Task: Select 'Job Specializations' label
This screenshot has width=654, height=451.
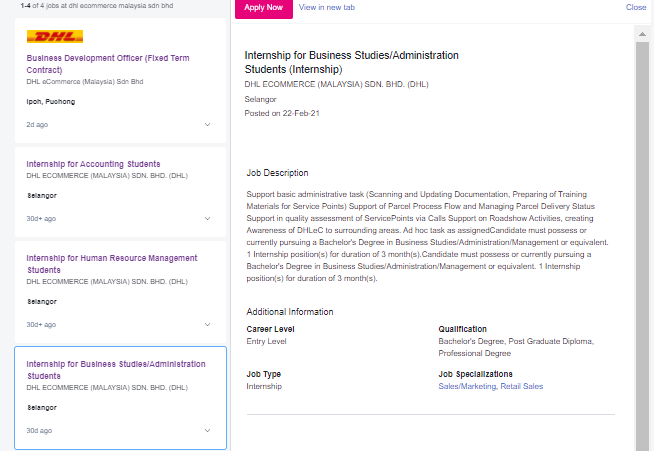Action: click(475, 374)
